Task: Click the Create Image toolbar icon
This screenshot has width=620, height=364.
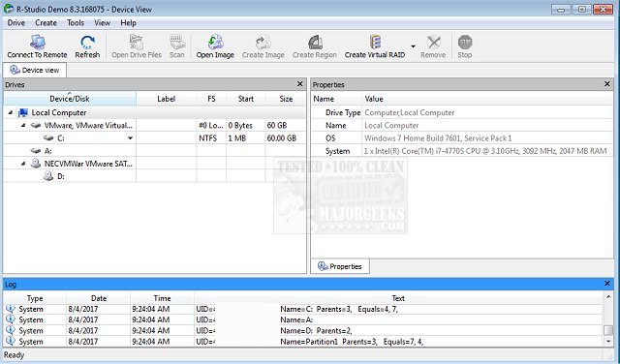Action: coord(263,42)
